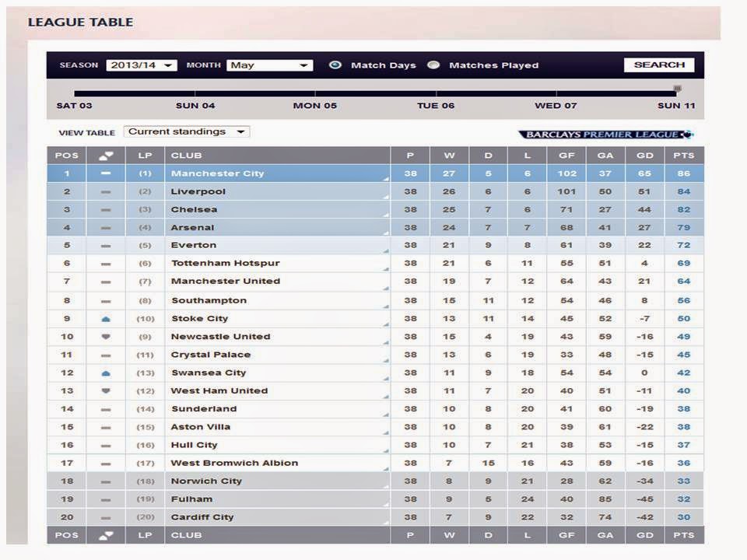Select the Match Days radio button
The width and height of the screenshot is (747, 560).
point(335,65)
